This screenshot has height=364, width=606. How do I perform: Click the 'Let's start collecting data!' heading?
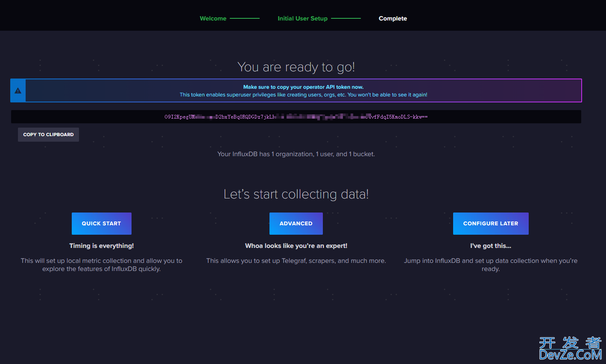click(296, 194)
